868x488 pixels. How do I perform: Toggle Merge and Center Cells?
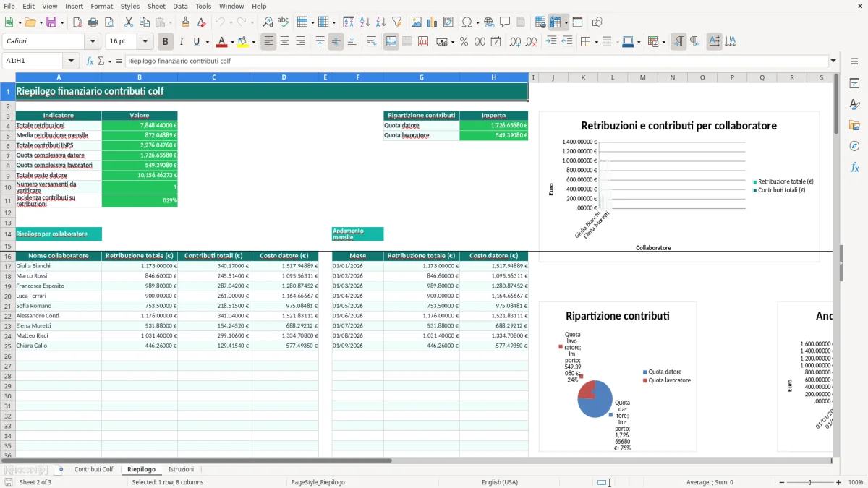click(391, 42)
